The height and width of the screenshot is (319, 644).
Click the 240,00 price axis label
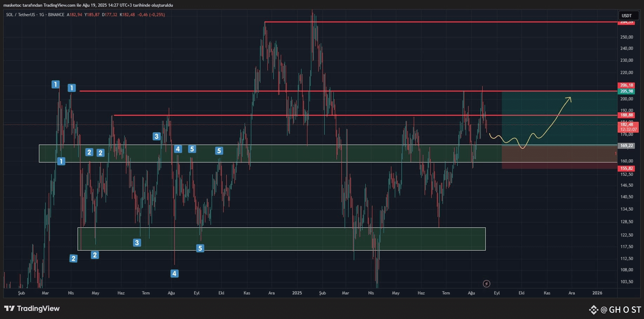coord(627,48)
